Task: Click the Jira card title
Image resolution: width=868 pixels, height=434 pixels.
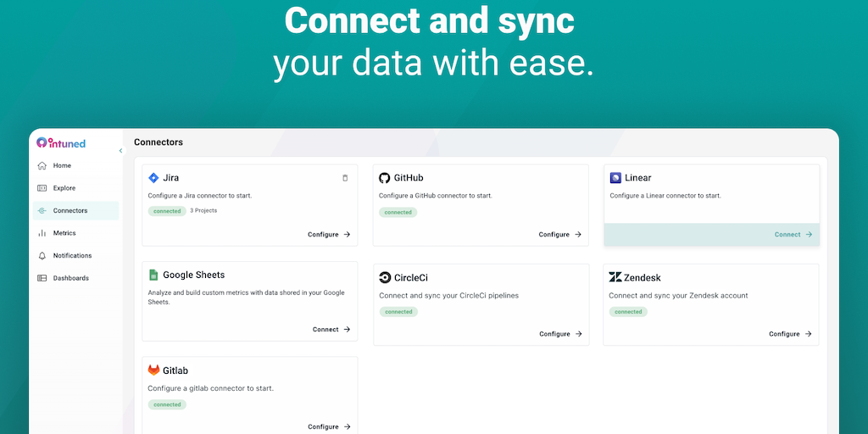Action: pyautogui.click(x=170, y=178)
